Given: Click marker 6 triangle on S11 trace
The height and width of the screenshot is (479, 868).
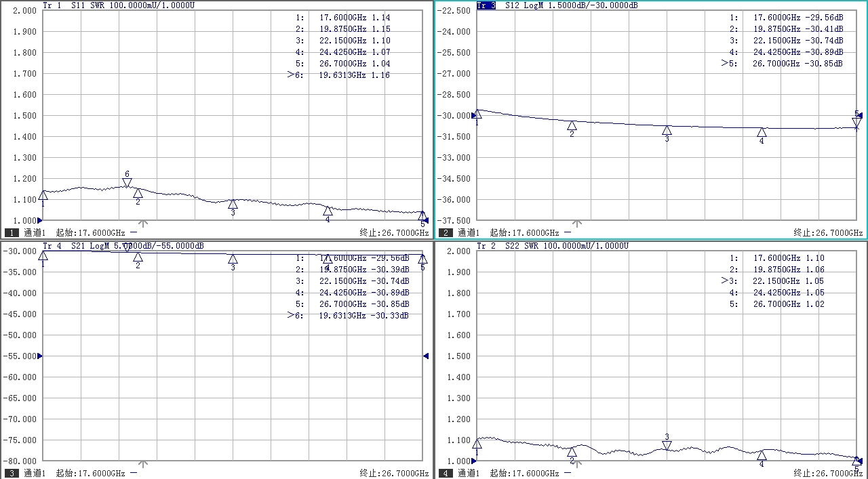Looking at the screenshot, I should coord(127,183).
